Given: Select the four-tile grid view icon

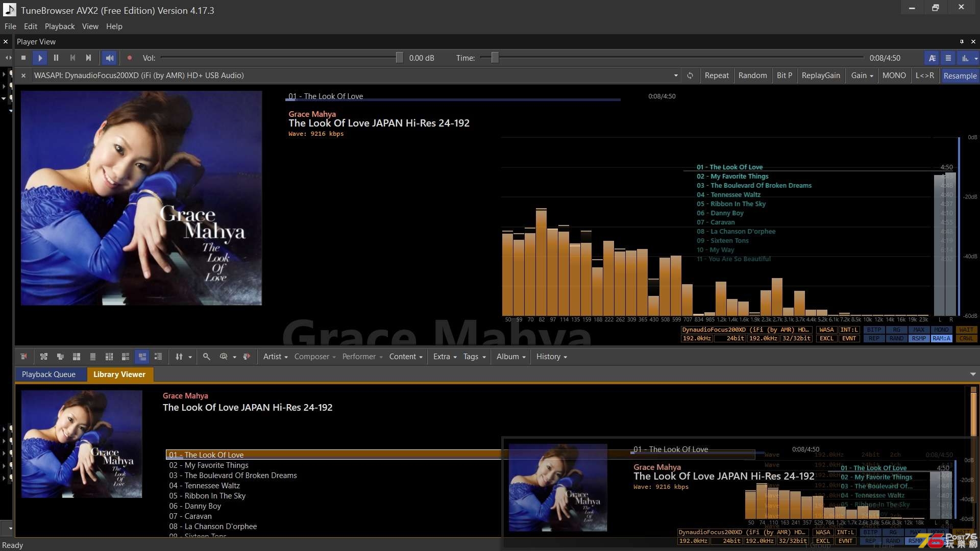Looking at the screenshot, I should (77, 357).
